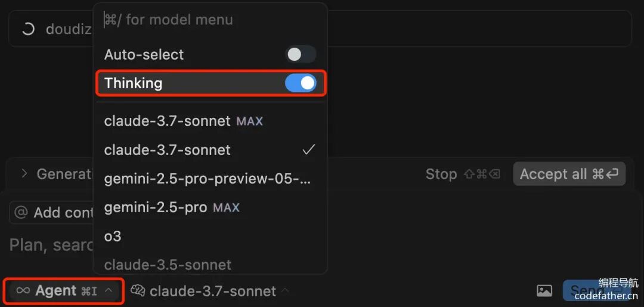Open the Agent mode dropdown chevron

(x=109, y=290)
